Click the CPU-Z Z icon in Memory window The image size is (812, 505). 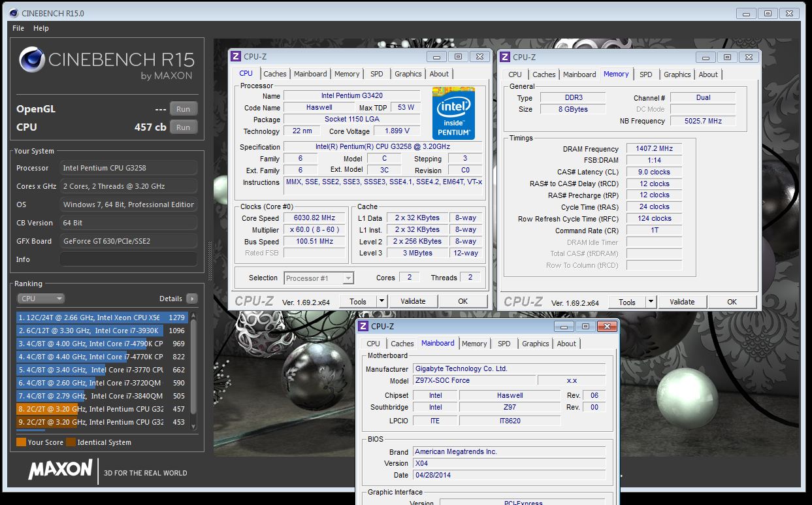[x=505, y=57]
